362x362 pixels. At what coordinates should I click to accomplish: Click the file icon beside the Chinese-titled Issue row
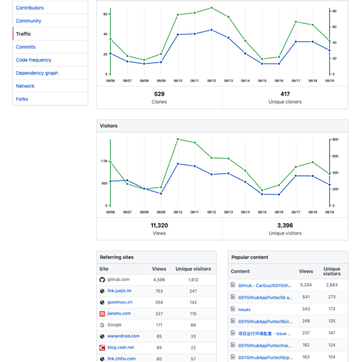[x=233, y=333]
